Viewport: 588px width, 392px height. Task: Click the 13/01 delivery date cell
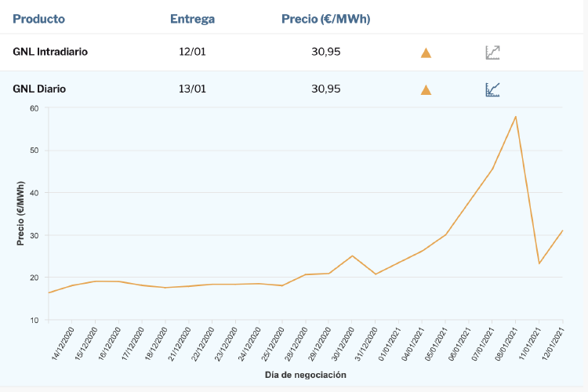click(192, 89)
